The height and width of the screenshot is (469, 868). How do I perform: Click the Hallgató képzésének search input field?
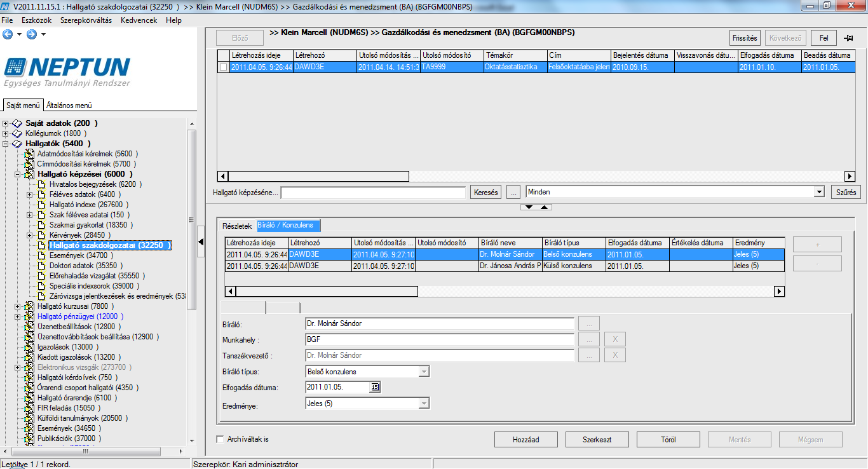coord(373,192)
